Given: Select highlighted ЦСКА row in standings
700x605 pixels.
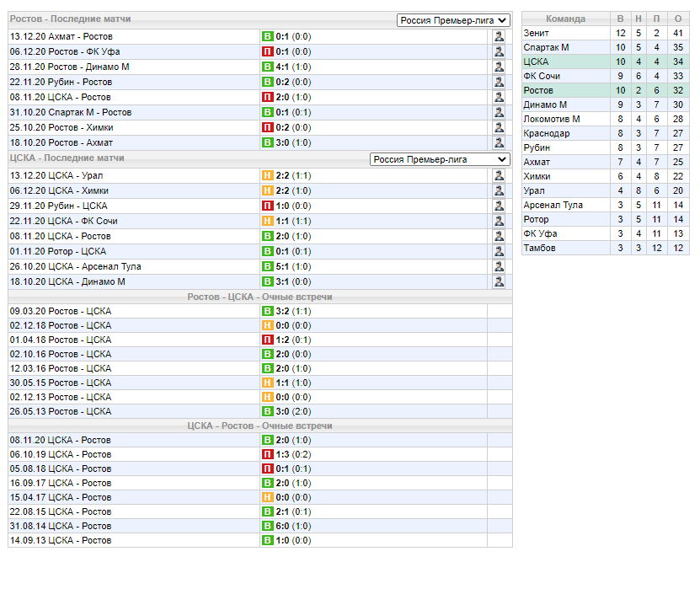Looking at the screenshot, I should (x=606, y=62).
